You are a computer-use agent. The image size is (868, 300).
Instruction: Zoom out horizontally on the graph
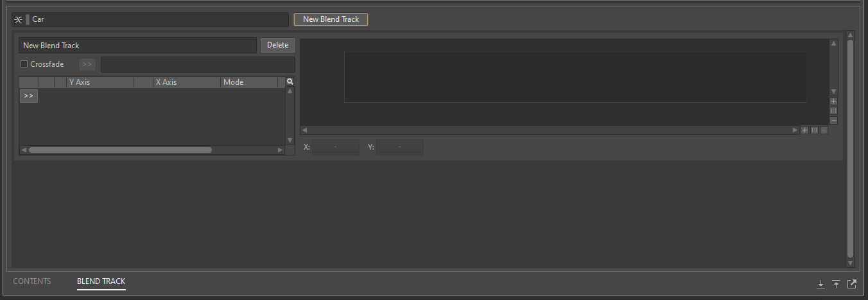pos(824,130)
